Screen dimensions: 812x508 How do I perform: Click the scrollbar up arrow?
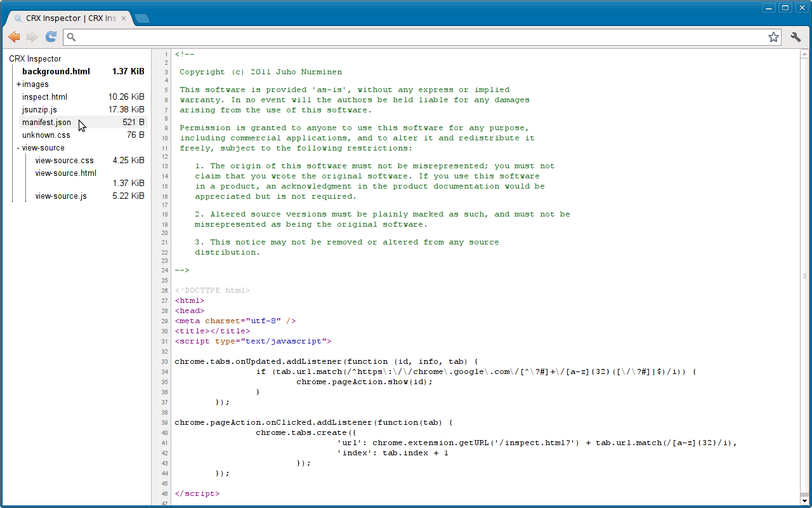804,53
